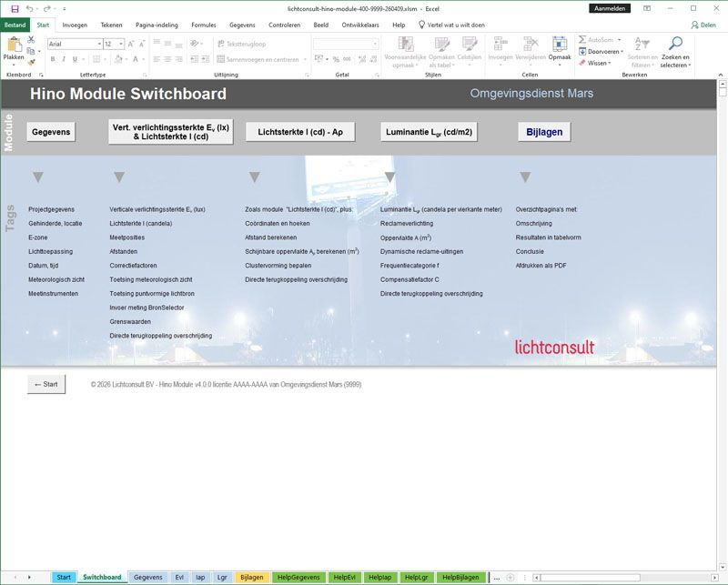The height and width of the screenshot is (585, 728).
Task: Click Vertel wat u wilt doen
Action: pos(451,25)
